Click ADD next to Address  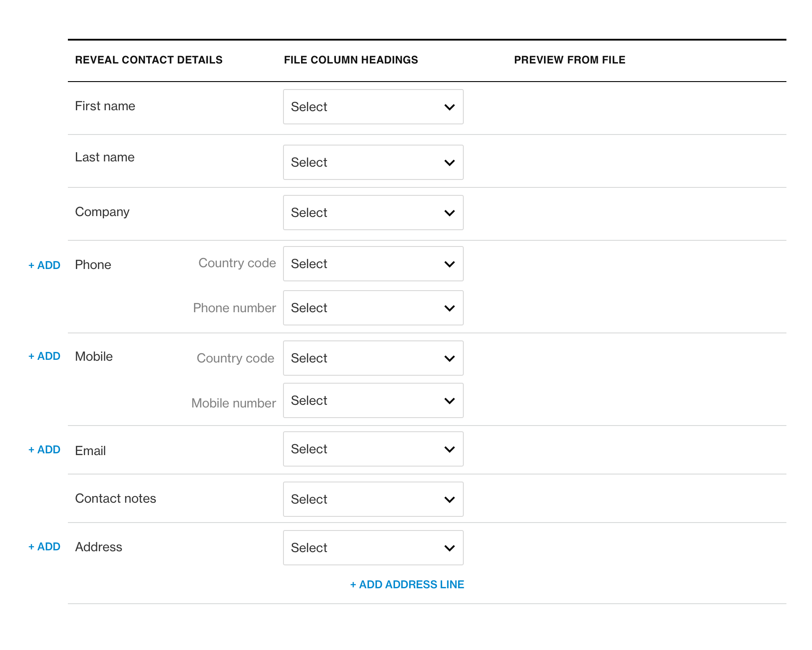[x=44, y=546]
